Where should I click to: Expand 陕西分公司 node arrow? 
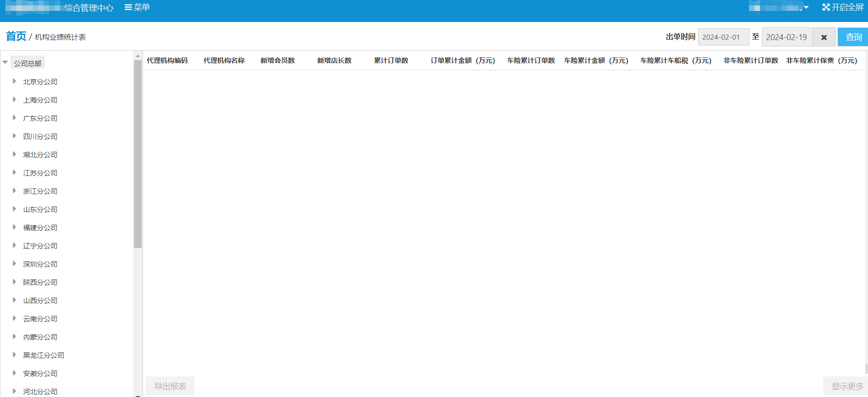click(14, 282)
